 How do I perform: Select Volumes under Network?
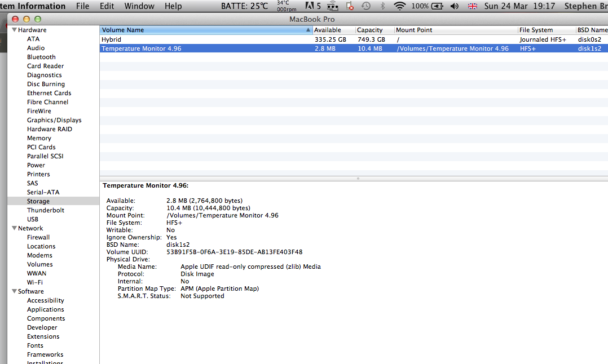click(x=39, y=264)
